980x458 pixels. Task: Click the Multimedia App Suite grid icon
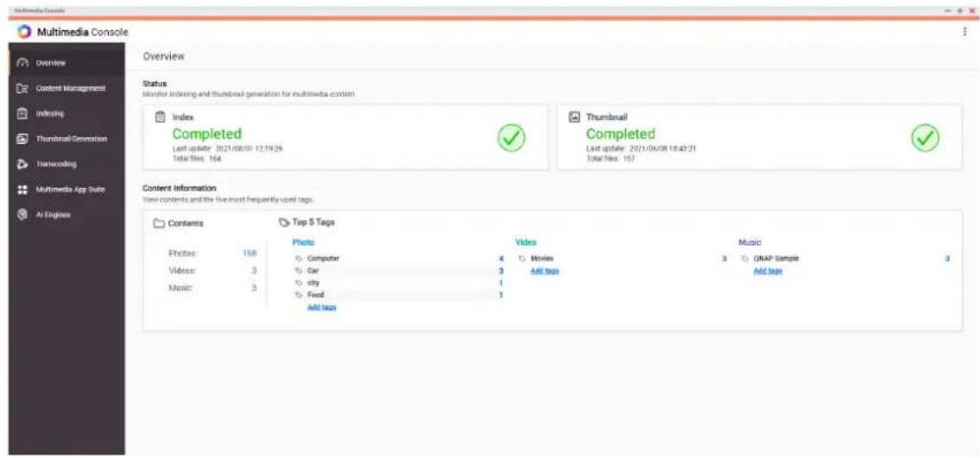(22, 189)
